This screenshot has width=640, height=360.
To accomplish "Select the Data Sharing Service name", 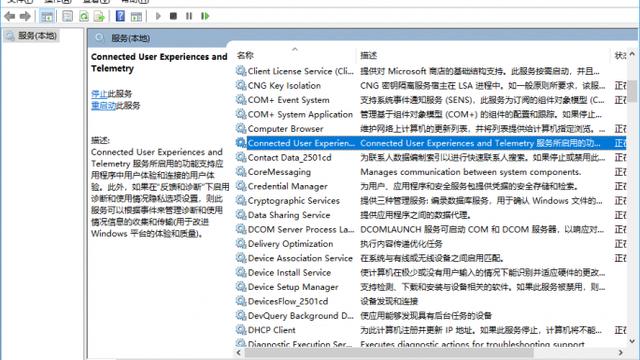I will point(289,215).
